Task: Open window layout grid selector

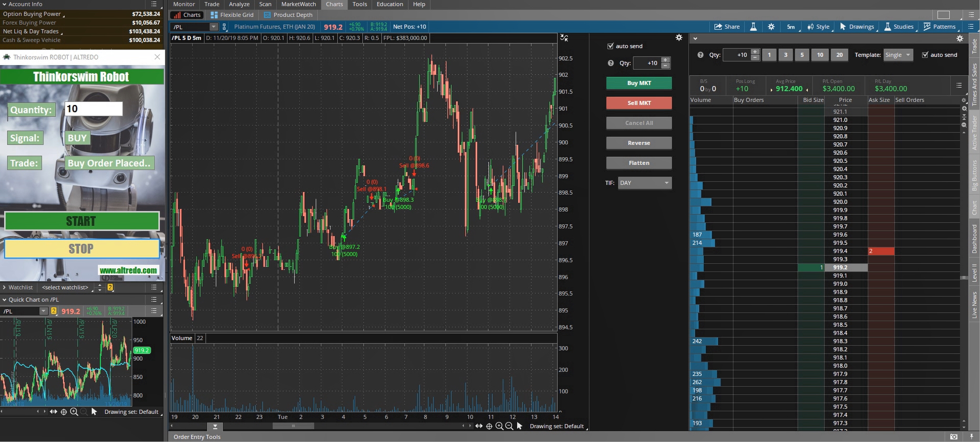Action: pos(944,15)
